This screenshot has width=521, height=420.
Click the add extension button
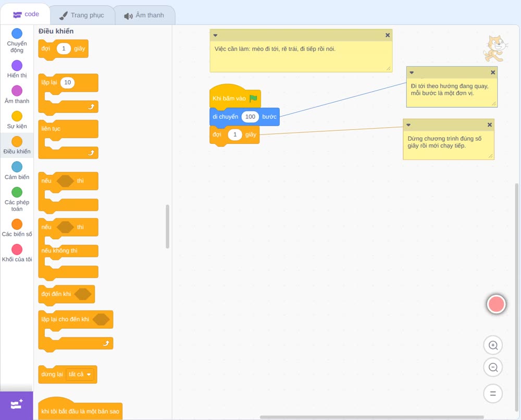coord(17,405)
